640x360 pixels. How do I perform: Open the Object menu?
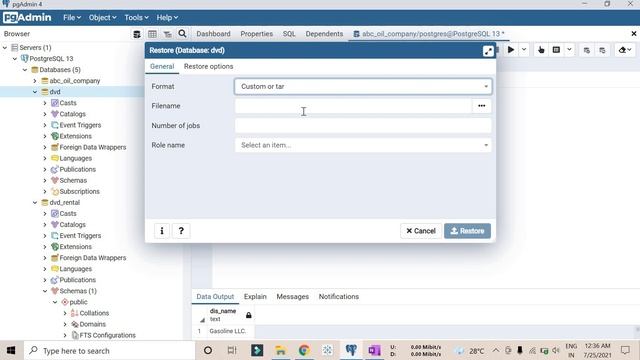click(x=102, y=18)
